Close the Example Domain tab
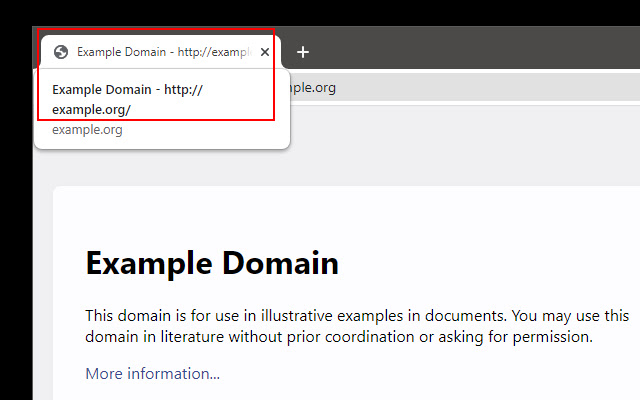The image size is (640, 400). pos(265,52)
